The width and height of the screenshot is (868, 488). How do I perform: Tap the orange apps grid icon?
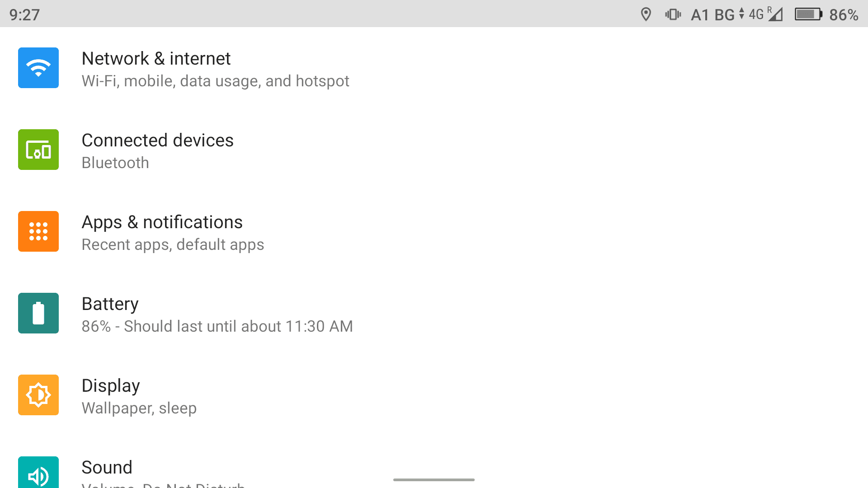coord(38,231)
